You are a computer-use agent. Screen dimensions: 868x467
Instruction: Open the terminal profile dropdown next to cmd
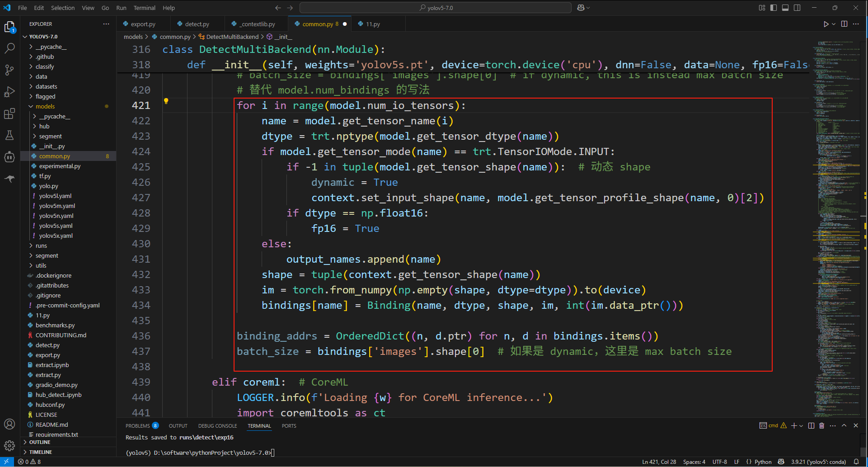[x=800, y=425]
